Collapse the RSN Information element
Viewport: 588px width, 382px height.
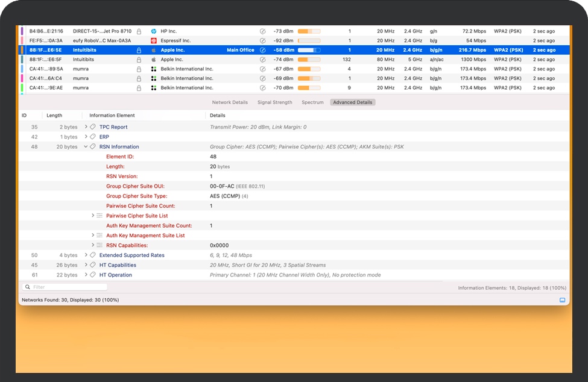(x=86, y=146)
